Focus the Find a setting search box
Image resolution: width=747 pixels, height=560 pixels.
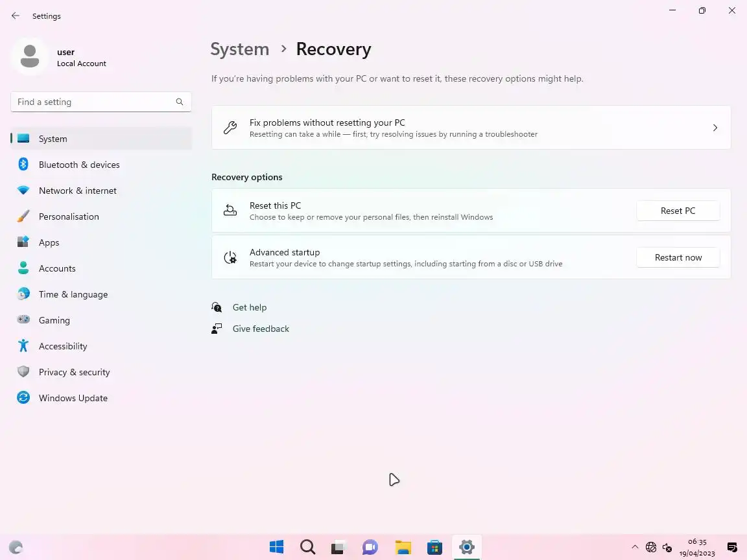pos(101,102)
